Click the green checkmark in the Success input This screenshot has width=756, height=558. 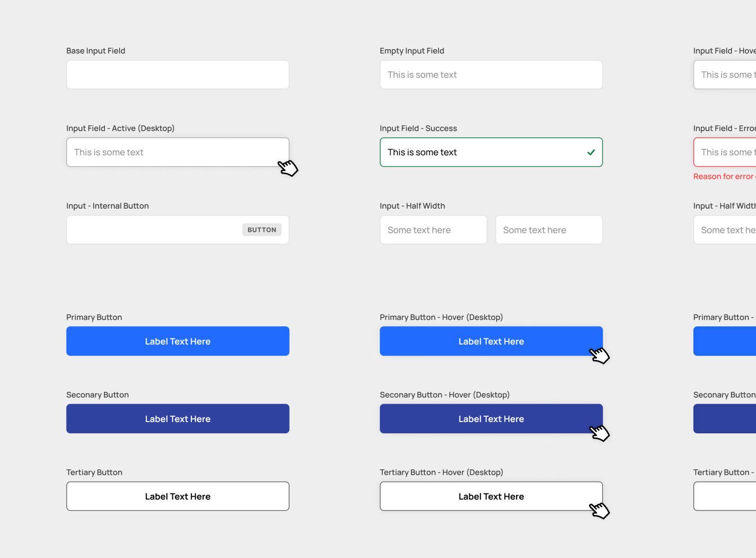[x=591, y=152]
